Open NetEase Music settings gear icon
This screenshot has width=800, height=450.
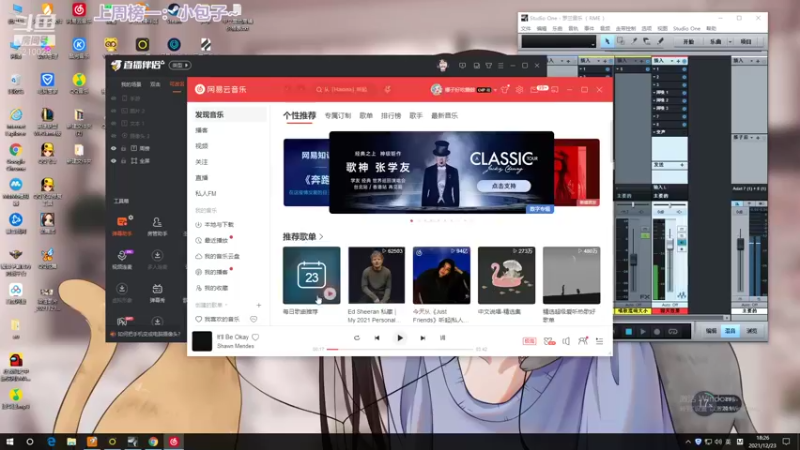519,89
